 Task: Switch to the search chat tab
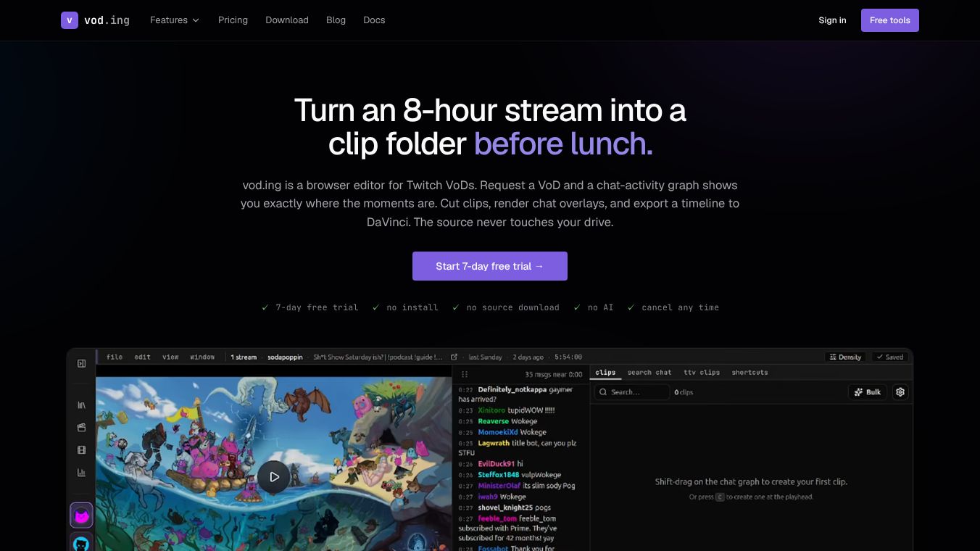(649, 373)
